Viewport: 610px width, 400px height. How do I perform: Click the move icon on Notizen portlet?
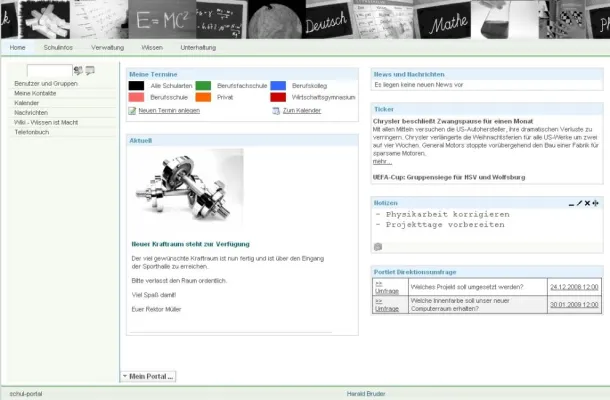pos(596,203)
